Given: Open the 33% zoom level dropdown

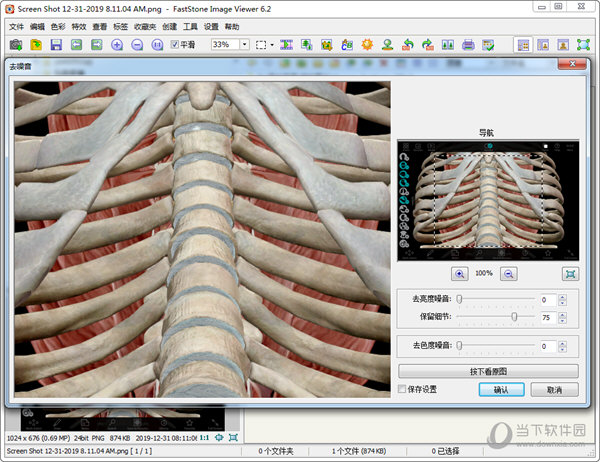Looking at the screenshot, I should [245, 45].
